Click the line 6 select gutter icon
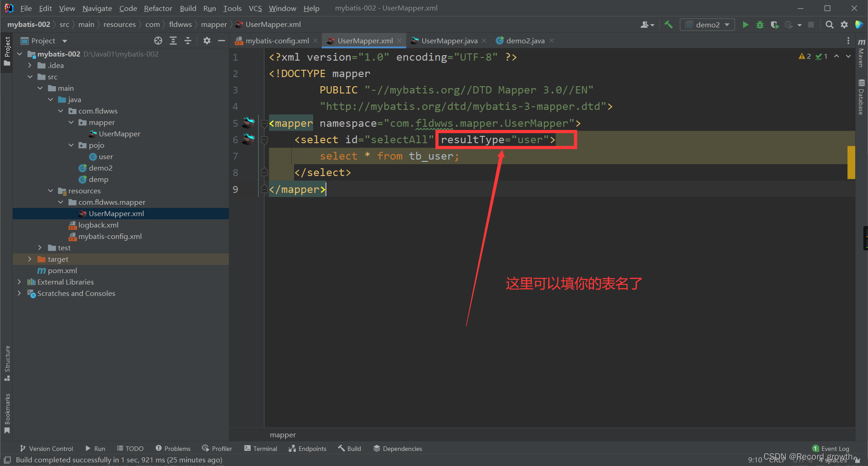This screenshot has width=868, height=466. tap(248, 139)
